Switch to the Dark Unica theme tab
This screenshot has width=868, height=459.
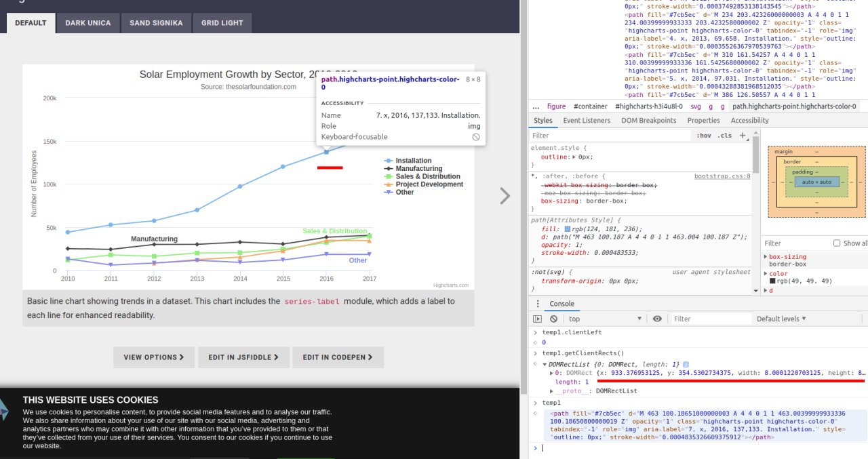click(88, 23)
